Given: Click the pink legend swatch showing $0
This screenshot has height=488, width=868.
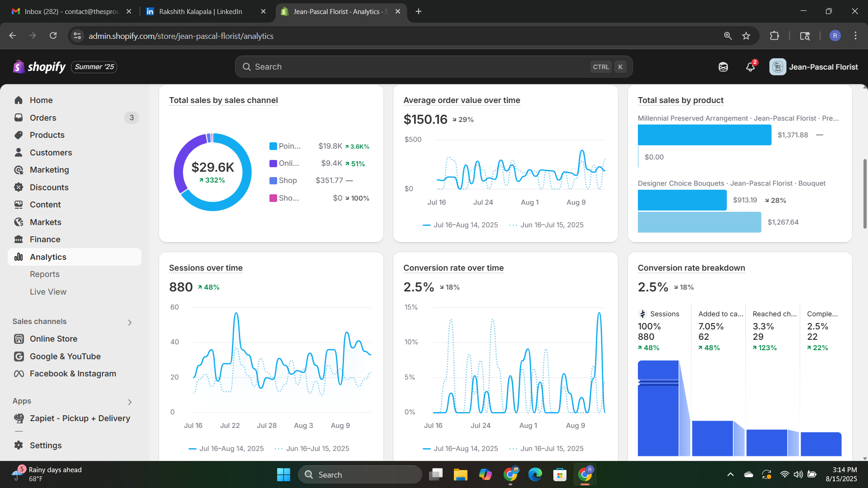Looking at the screenshot, I should pos(273,198).
